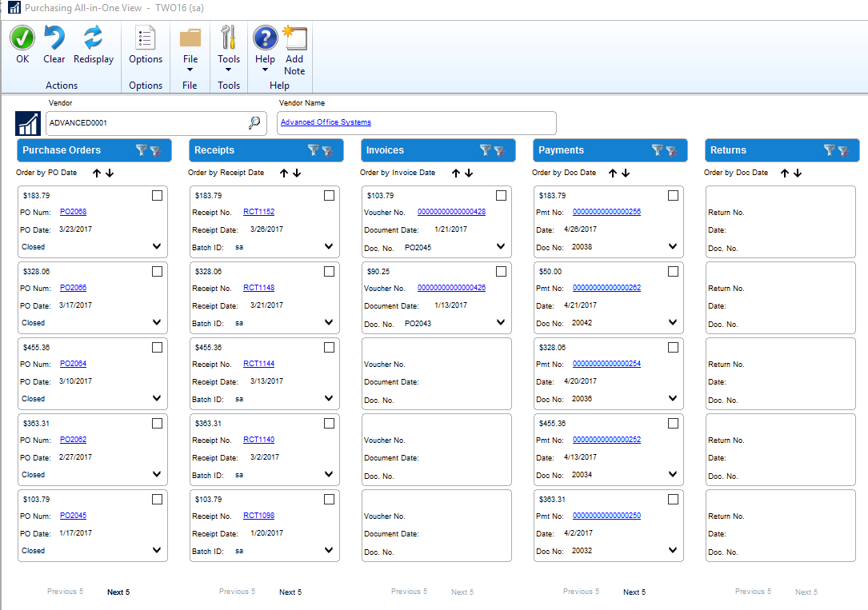This screenshot has height=610, width=868.
Task: Click into the Vendor ID field
Action: coord(144,123)
